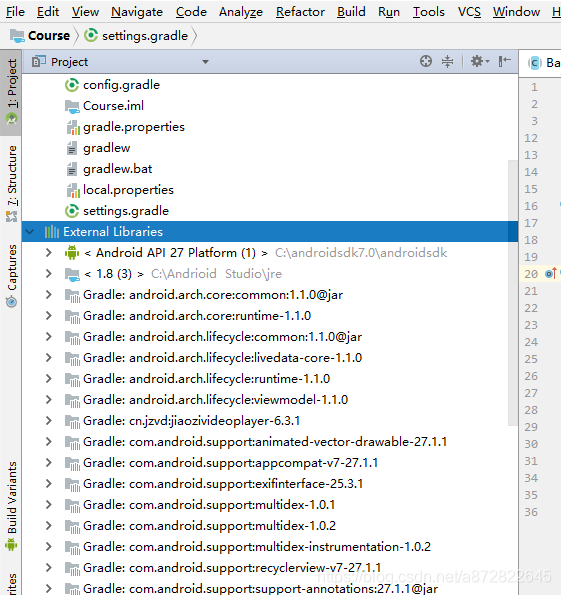Click the config.gradle file icon

[x=72, y=85]
